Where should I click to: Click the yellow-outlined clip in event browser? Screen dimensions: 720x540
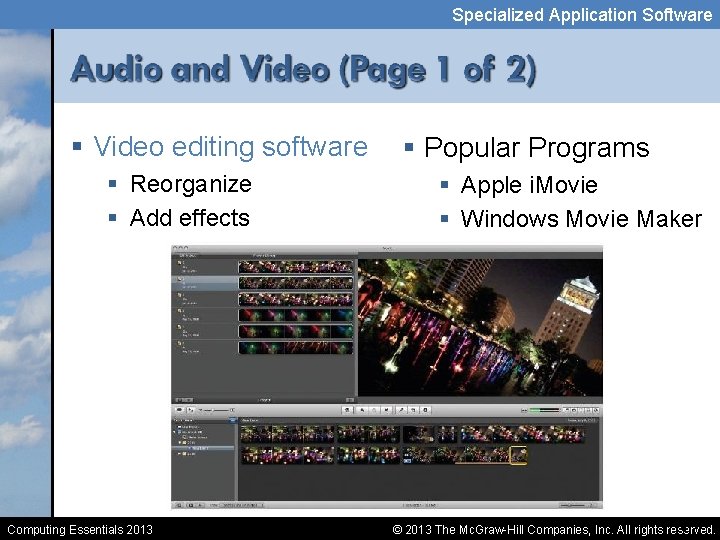click(x=518, y=456)
